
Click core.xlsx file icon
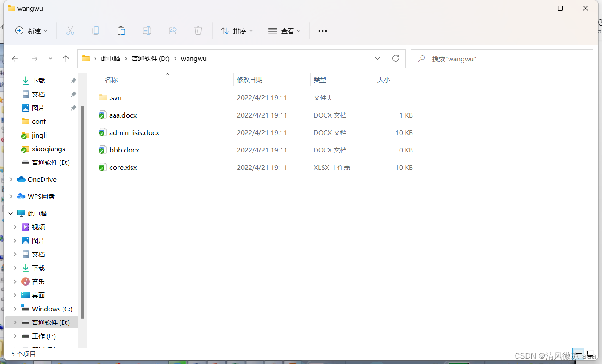[102, 167]
